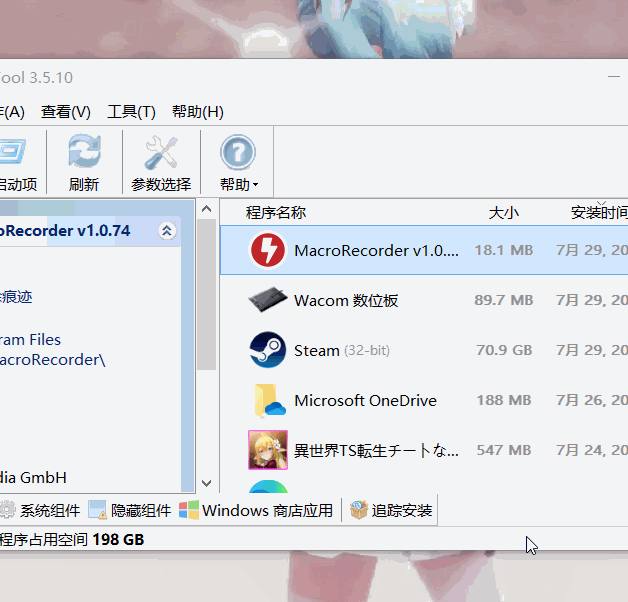
Task: Click the details panel scrollbar thumb
Action: [x=207, y=294]
